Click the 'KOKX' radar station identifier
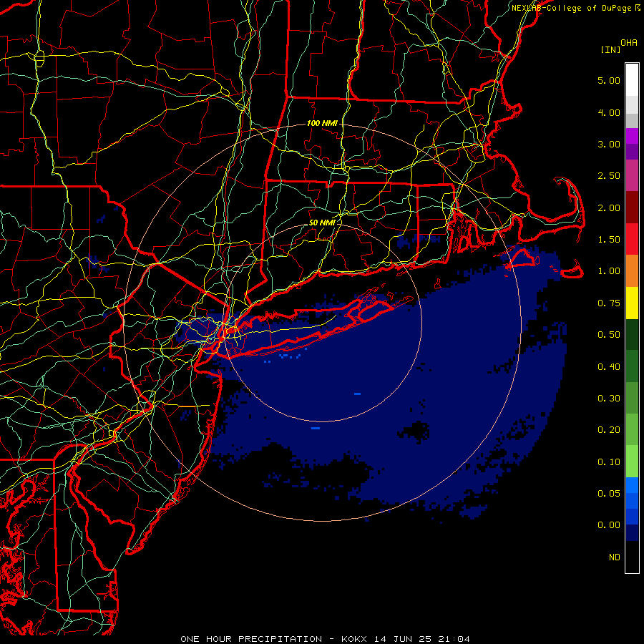The width and height of the screenshot is (644, 644). (355, 639)
